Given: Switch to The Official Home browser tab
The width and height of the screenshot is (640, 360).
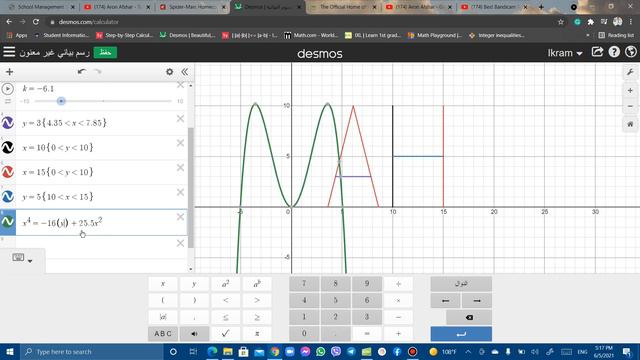Looking at the screenshot, I should click(343, 7).
